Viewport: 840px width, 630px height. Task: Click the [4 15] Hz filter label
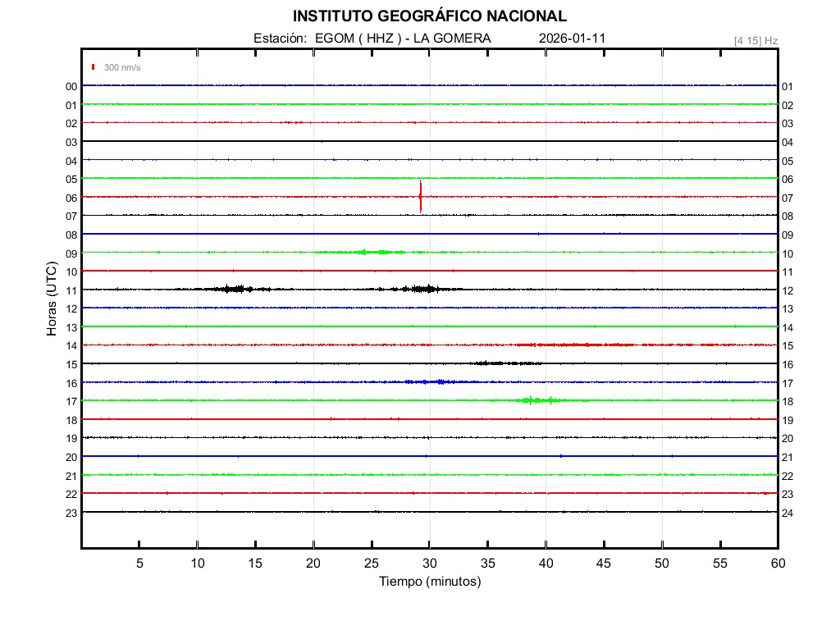756,40
